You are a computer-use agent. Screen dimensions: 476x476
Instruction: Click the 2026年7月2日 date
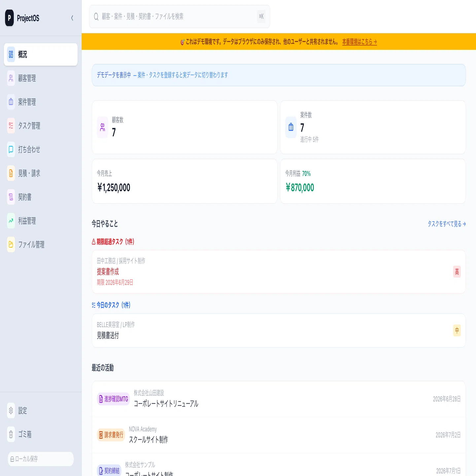[448, 435]
